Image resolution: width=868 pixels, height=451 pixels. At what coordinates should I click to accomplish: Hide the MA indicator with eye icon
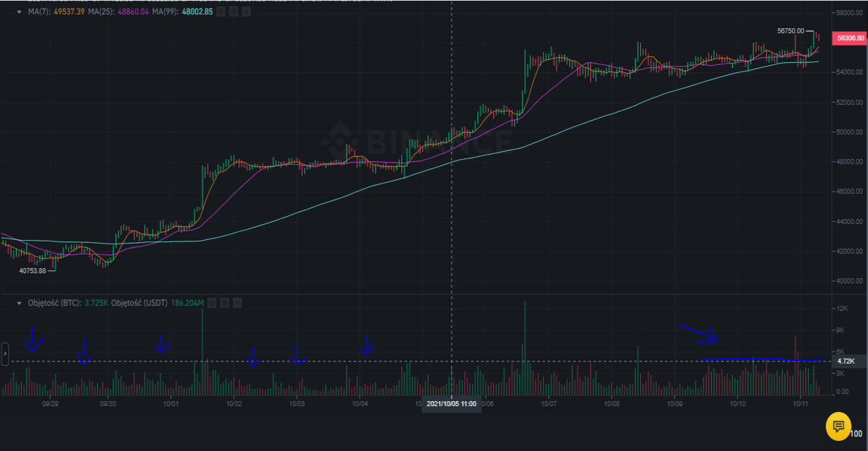click(221, 12)
